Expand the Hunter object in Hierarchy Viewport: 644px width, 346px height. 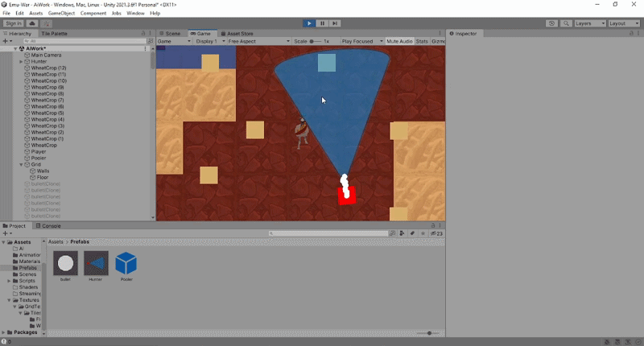pyautogui.click(x=22, y=61)
